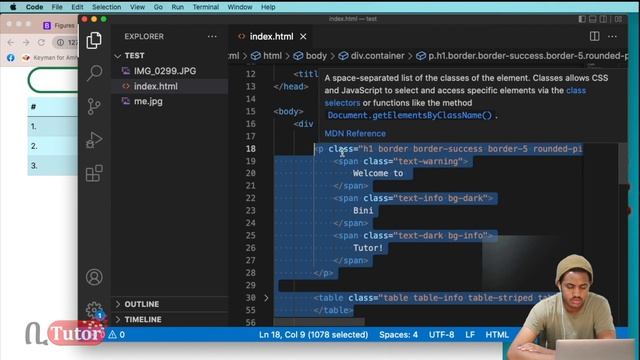This screenshot has height=360, width=640.
Task: Open the File menu
Action: pyautogui.click(x=57, y=7)
